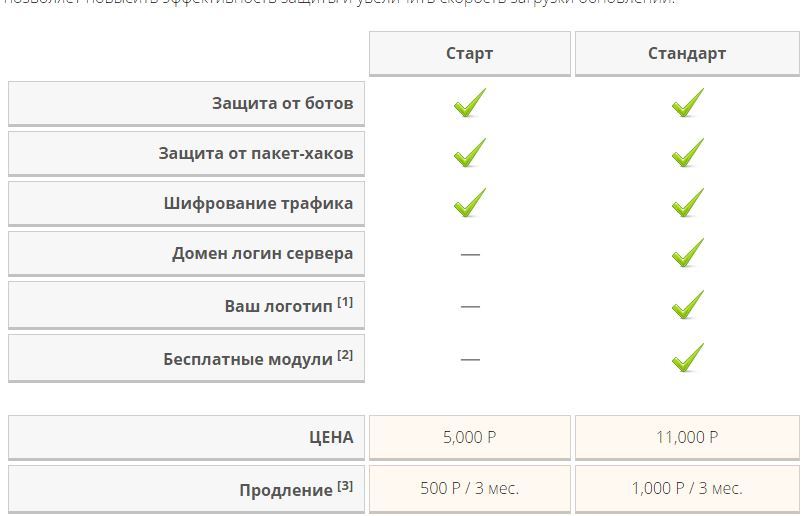Click Стандарт checkmark for Шифрование трафика
This screenshot has width=807, height=516.
pos(687,203)
